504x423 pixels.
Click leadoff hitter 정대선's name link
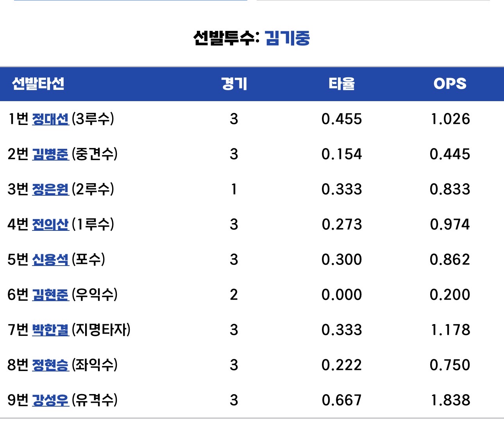[x=50, y=119]
